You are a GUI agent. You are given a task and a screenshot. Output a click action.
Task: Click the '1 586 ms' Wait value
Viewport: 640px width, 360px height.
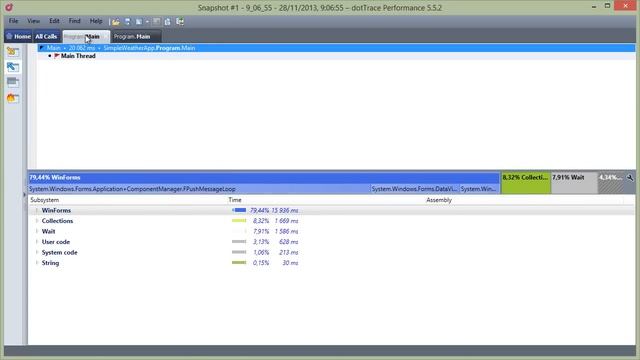287,231
